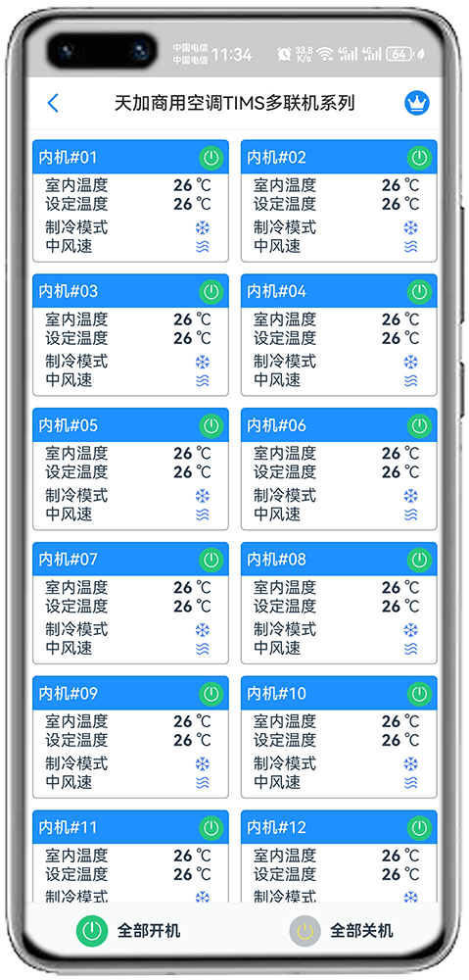Tap fan speed wave icon in unit #03
The image size is (469, 980).
click(x=203, y=380)
